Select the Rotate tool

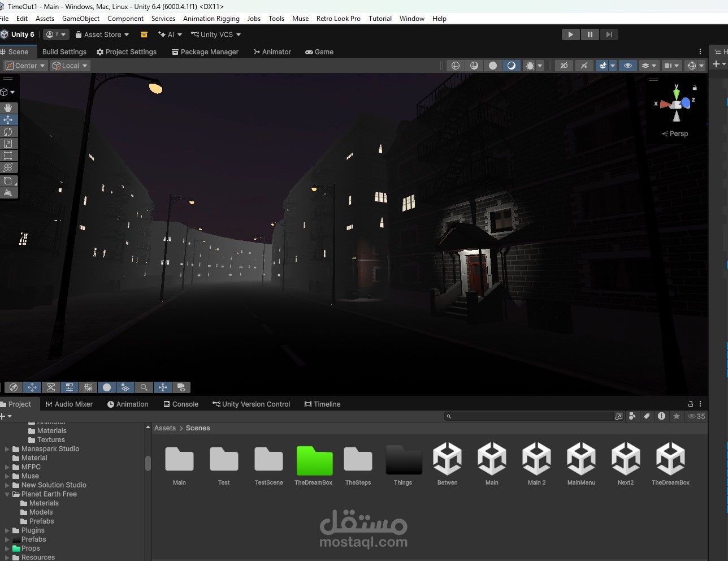(x=8, y=132)
